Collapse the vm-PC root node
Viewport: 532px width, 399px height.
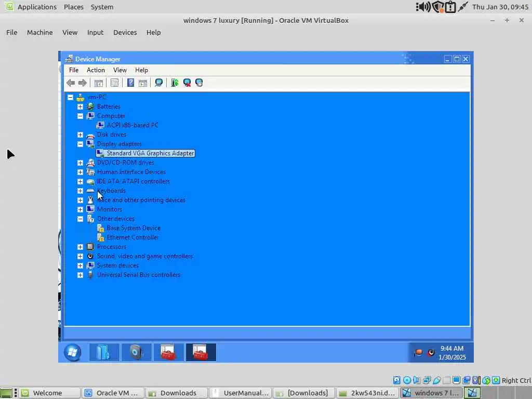point(70,97)
